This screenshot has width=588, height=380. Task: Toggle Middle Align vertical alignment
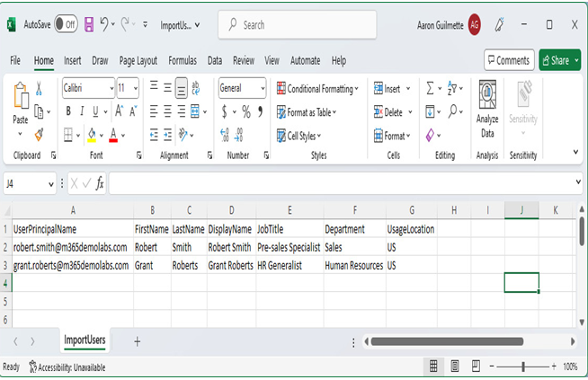167,88
